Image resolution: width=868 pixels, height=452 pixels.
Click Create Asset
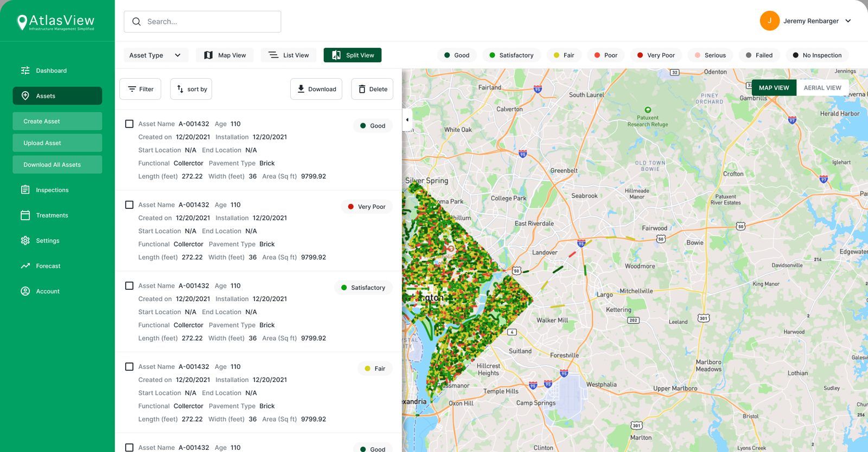click(57, 121)
